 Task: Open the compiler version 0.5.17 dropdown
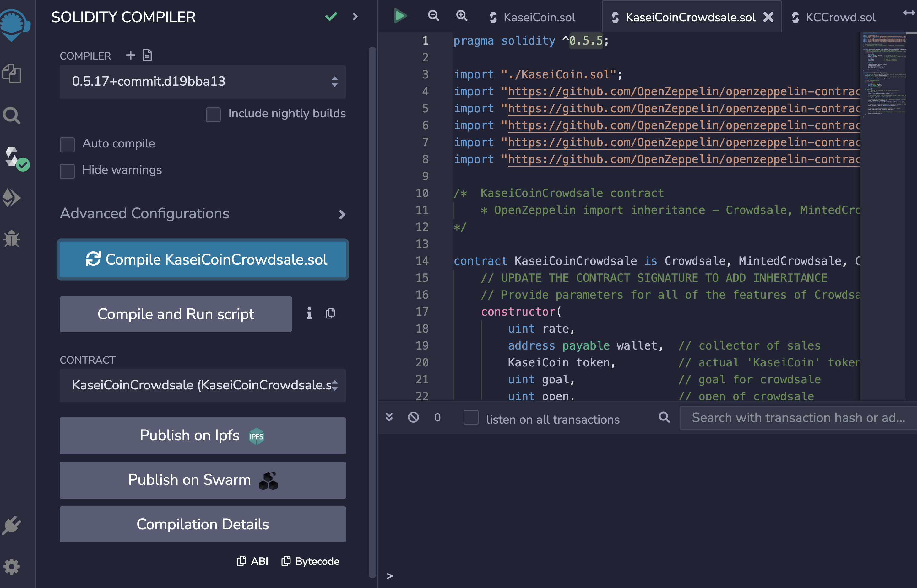pos(203,81)
